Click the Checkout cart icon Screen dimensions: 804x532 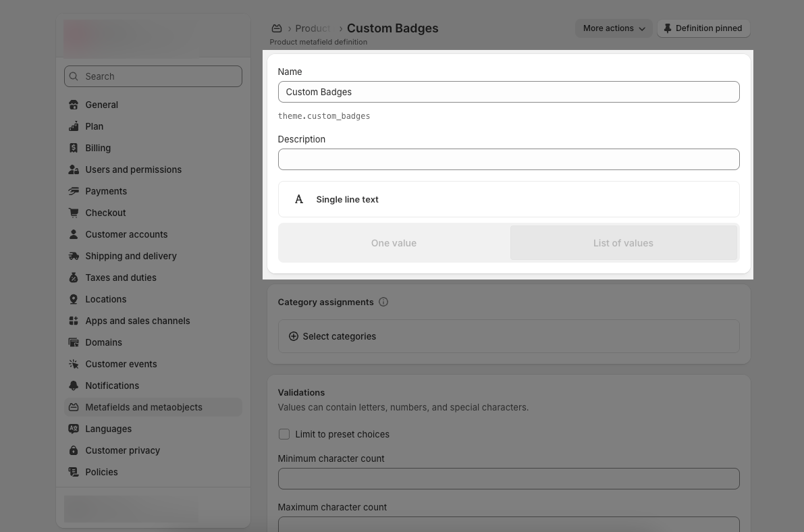74,213
